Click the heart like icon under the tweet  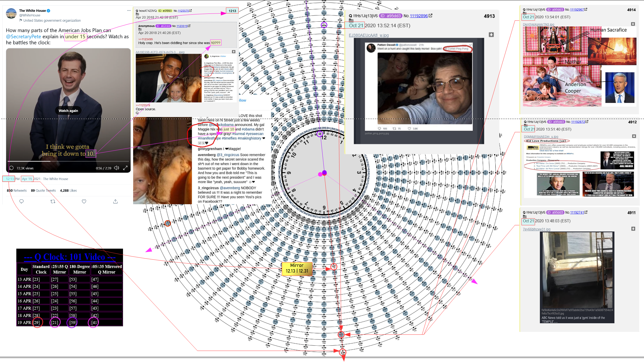84,201
